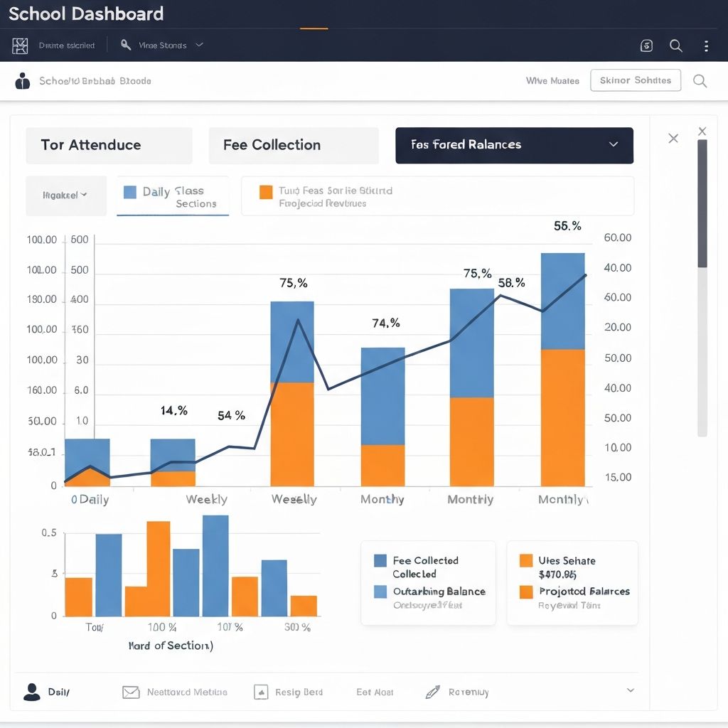
Task: Select the Tor Attenduce tab
Action: 109,145
